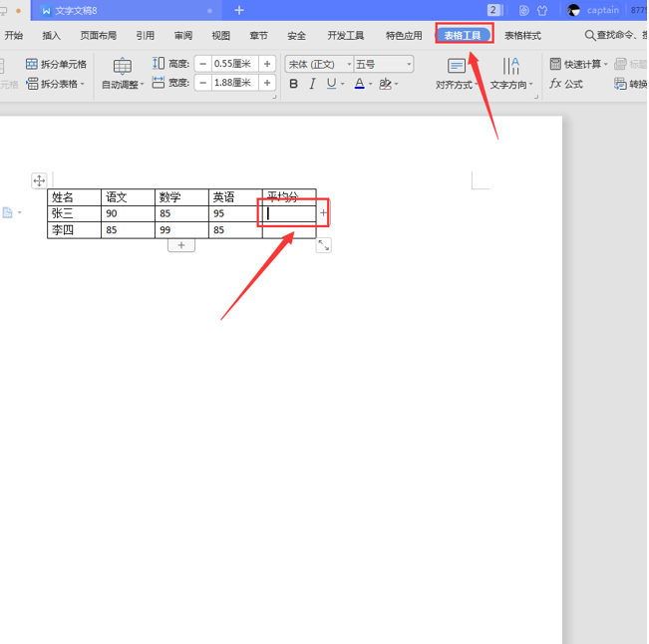
Task: Open the 对齐方式 alignment options
Action: pyautogui.click(x=458, y=74)
